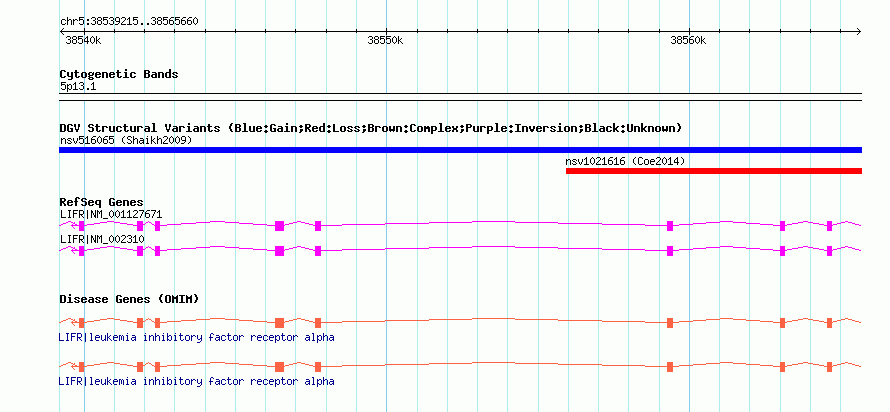Screen dimensions: 890x412
Task: Open the second LIFR leukemia inhibitory factor receptor alpha OMIM link
Action: coord(196,381)
